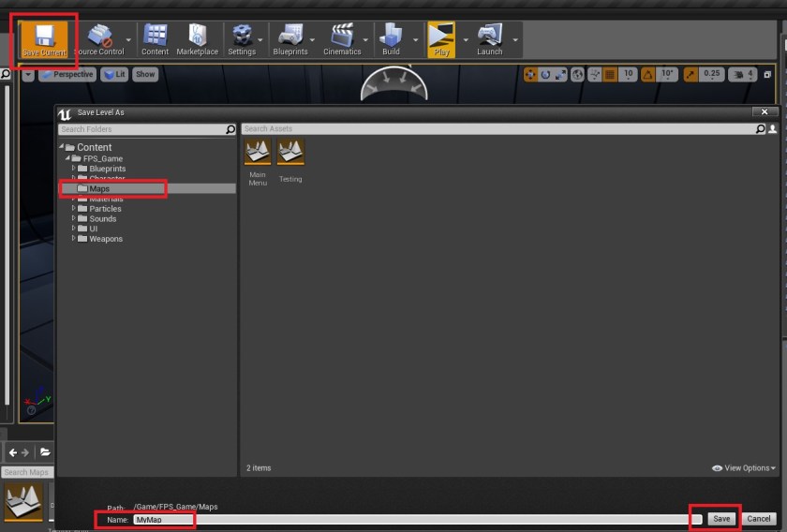Click the Cancel button in dialog
The width and height of the screenshot is (787, 532).
click(759, 518)
